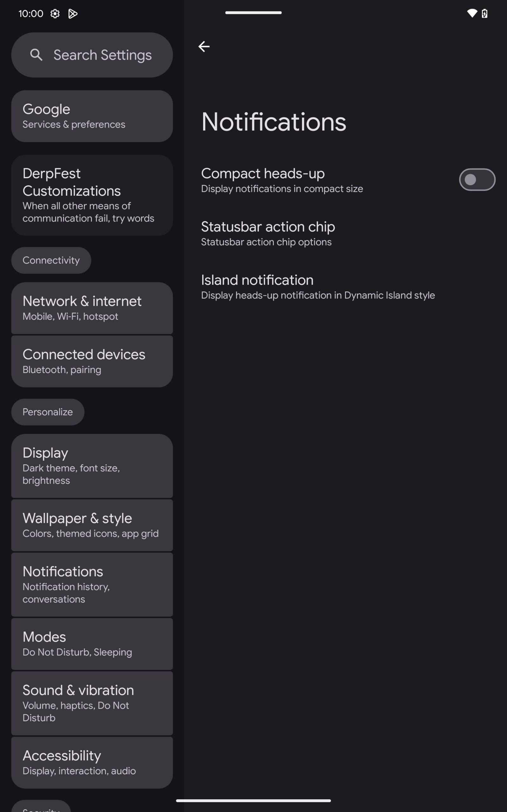
Task: Select the Connectivity category chip
Action: pos(51,260)
